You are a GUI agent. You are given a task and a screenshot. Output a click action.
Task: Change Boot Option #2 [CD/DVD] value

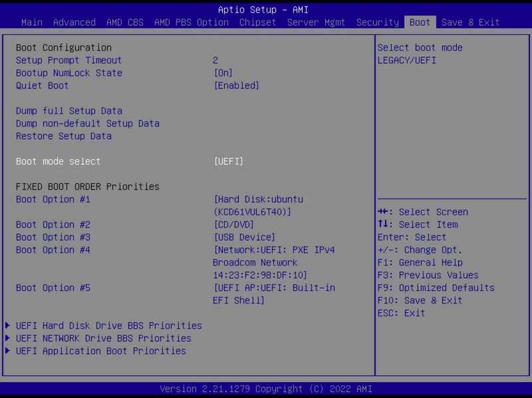(234, 224)
